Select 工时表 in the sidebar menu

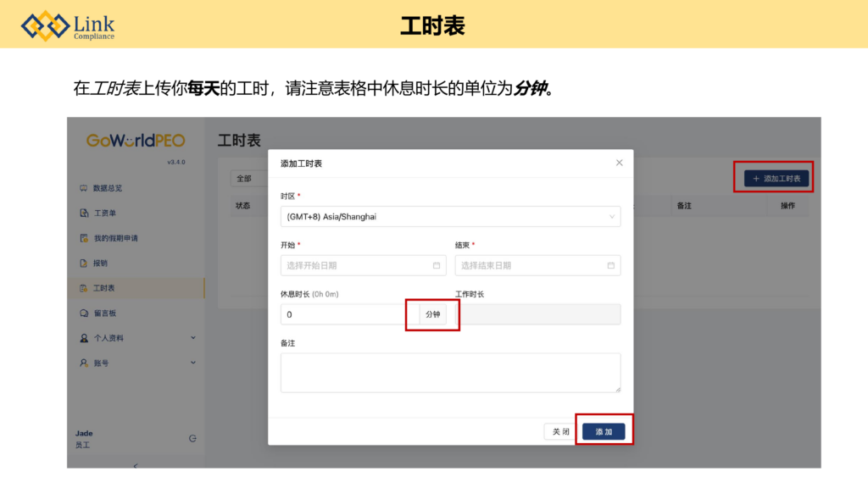(x=103, y=288)
